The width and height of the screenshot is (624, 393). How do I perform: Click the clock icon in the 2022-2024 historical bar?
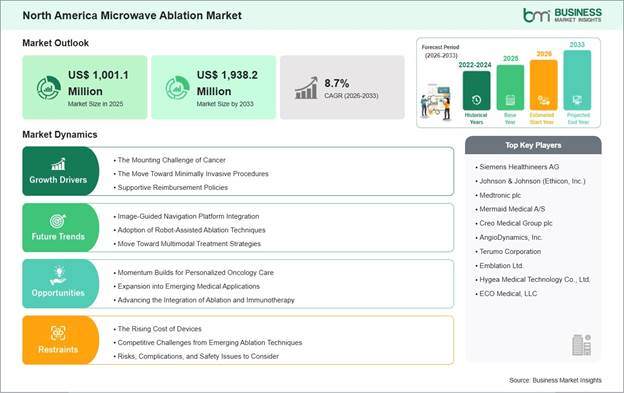[476, 100]
